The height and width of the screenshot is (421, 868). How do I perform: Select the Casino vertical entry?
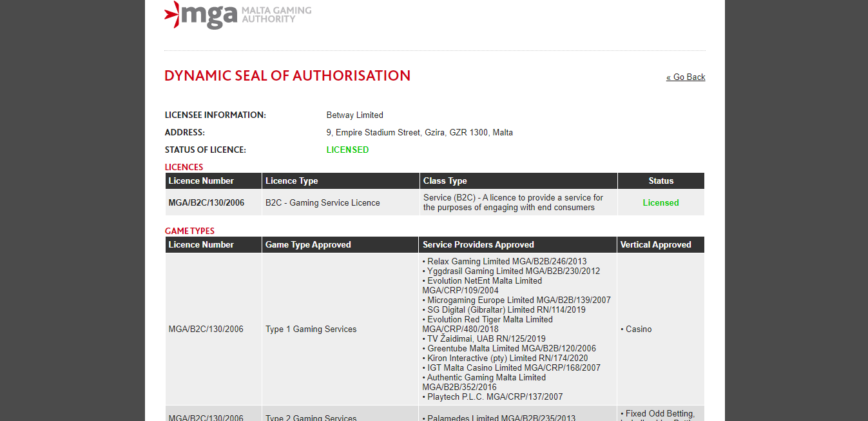(637, 329)
